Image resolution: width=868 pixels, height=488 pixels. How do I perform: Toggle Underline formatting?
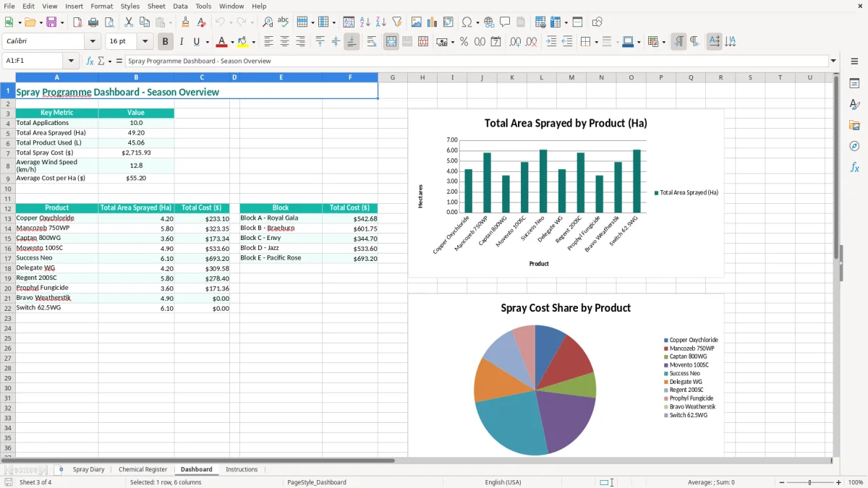tap(196, 42)
